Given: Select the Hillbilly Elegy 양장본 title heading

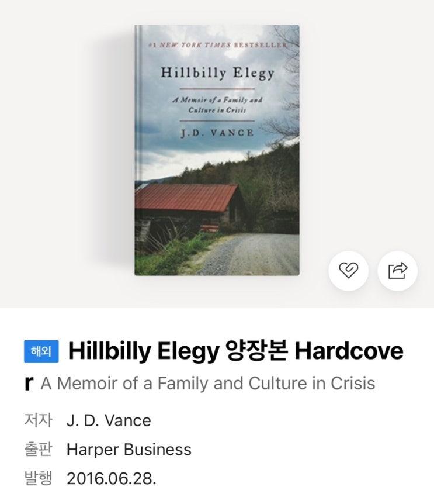Looking at the screenshot, I should (x=235, y=351).
